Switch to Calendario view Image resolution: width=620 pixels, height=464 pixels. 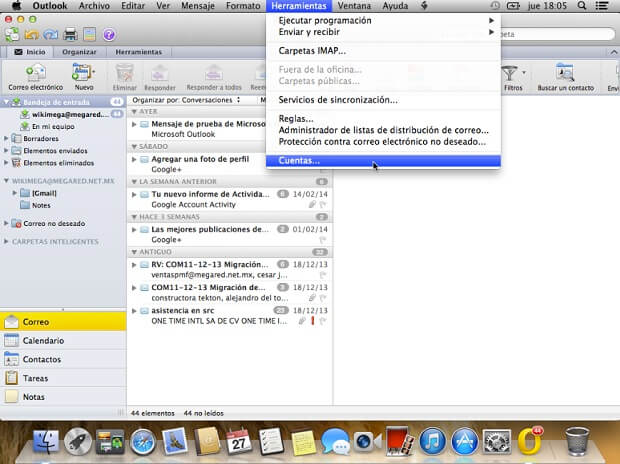63,341
